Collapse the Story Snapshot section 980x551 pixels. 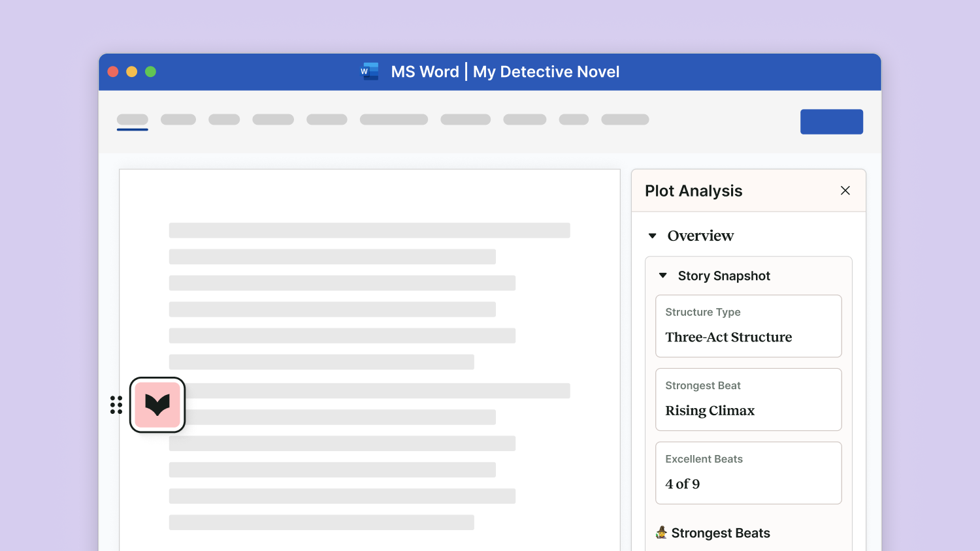(x=663, y=275)
